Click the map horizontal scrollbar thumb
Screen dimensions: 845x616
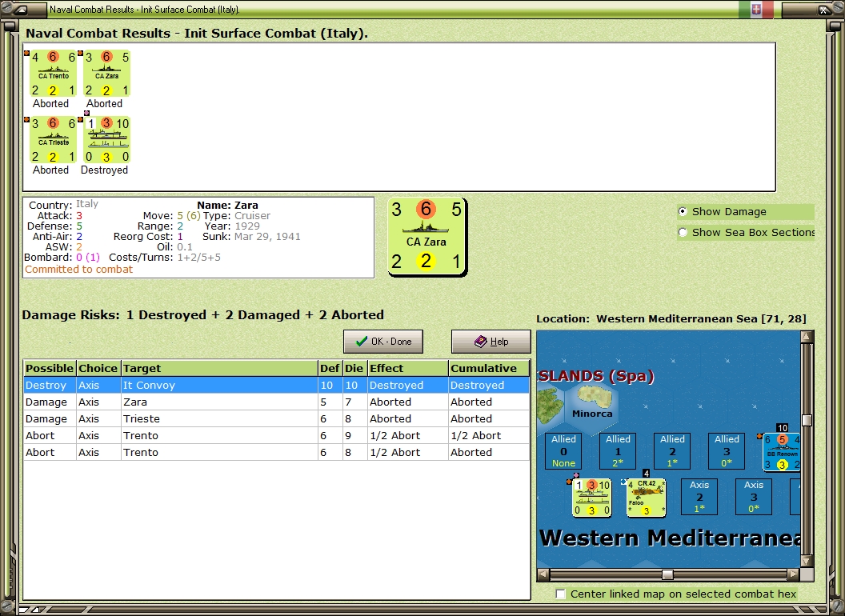click(x=667, y=574)
